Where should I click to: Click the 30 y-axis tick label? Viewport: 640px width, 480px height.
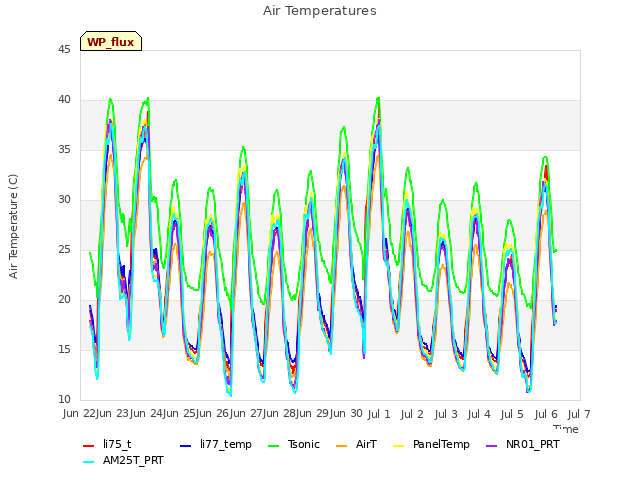pyautogui.click(x=64, y=200)
